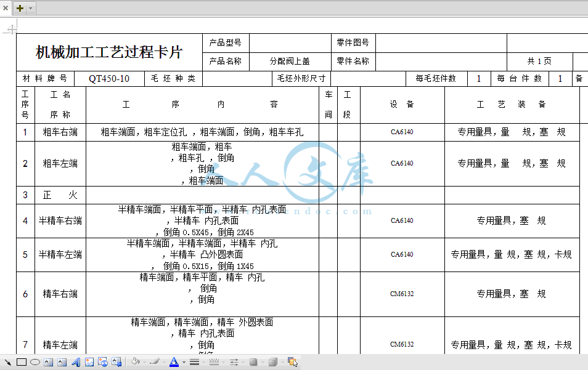This screenshot has height=370, width=588.
Task: Insert a horizontal text box
Action: (x=48, y=362)
